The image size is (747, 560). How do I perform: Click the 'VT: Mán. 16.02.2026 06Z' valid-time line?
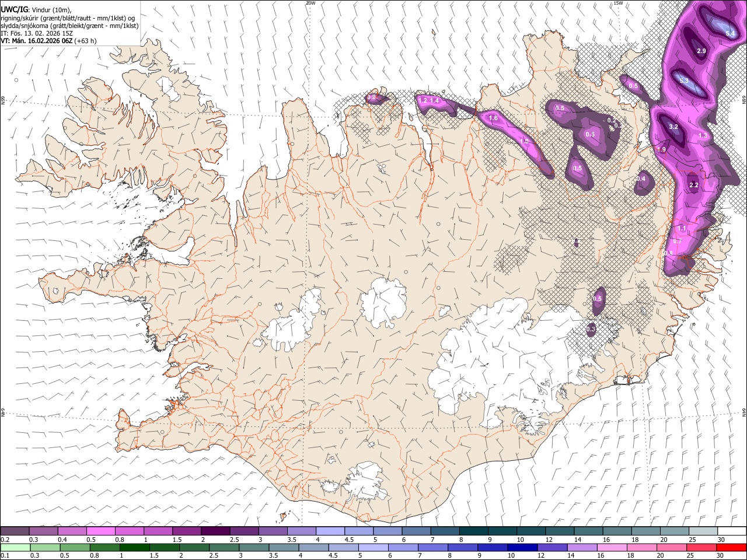pos(36,41)
